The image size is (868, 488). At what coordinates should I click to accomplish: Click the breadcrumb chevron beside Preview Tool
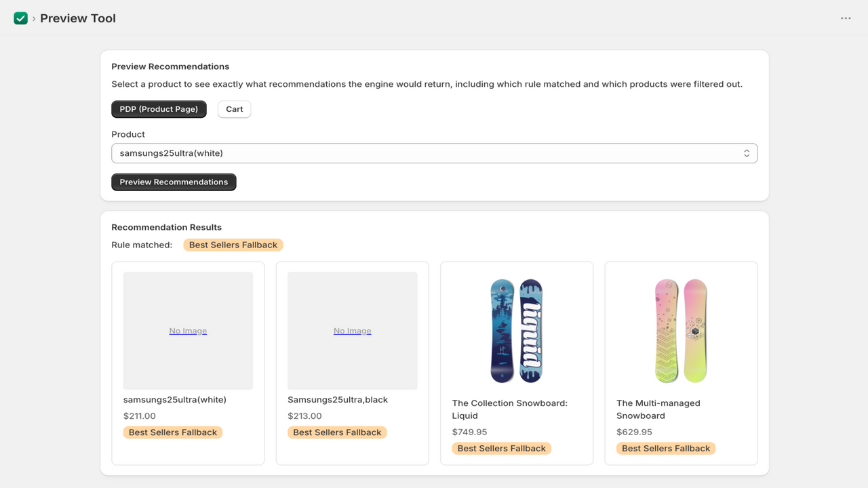coord(34,18)
